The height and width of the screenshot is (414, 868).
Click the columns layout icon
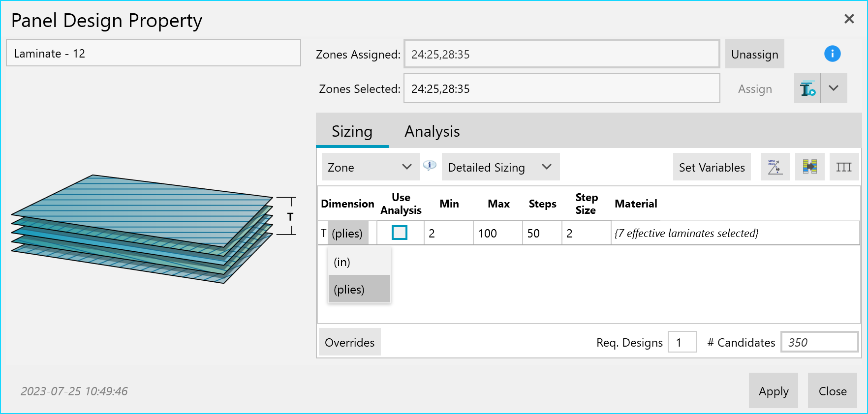pos(844,167)
